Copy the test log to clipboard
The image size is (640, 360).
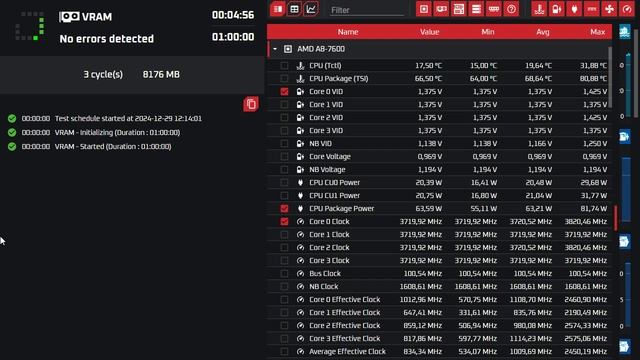251,104
